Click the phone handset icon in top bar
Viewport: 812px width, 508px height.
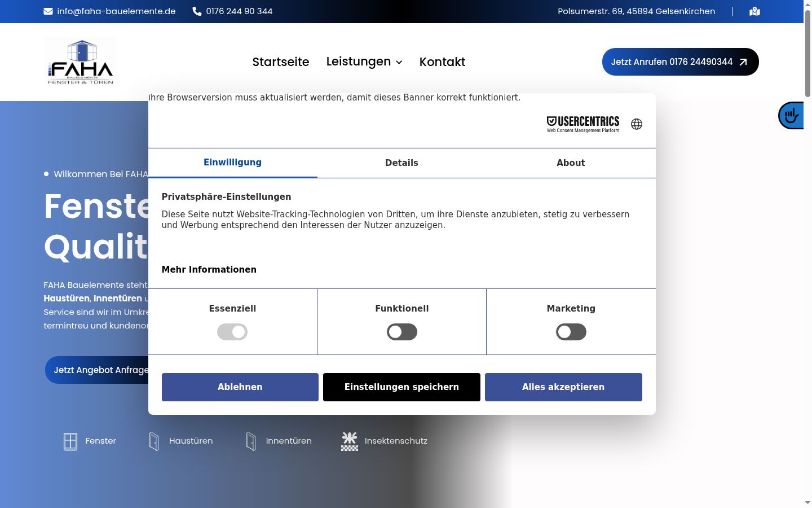point(197,11)
